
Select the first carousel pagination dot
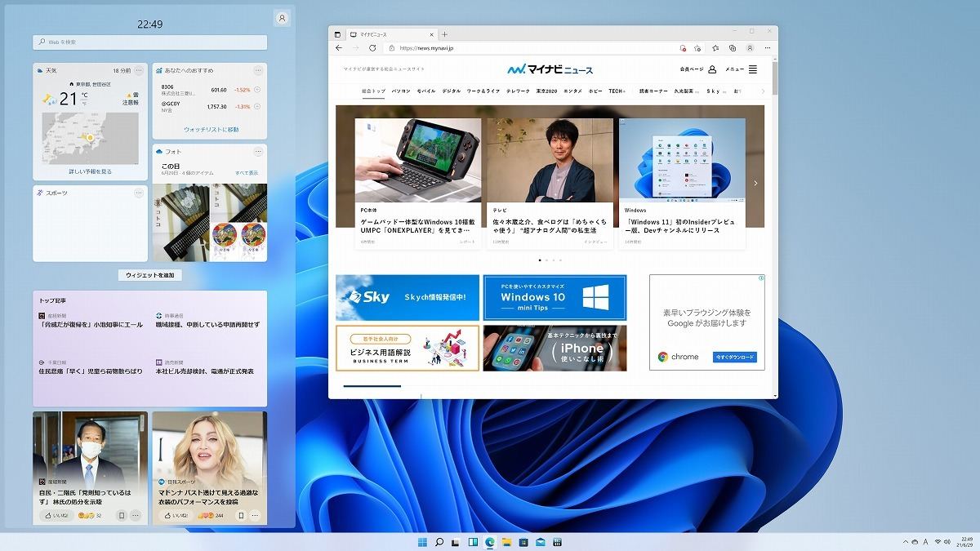[540, 260]
